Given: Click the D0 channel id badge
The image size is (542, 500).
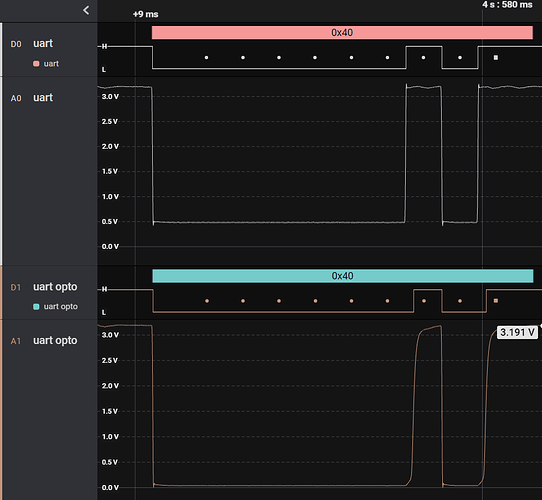Looking at the screenshot, I should [16, 44].
